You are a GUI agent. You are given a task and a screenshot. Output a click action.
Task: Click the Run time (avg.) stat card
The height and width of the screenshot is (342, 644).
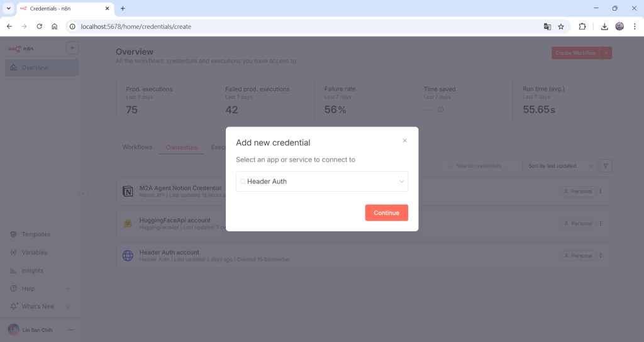tap(562, 100)
